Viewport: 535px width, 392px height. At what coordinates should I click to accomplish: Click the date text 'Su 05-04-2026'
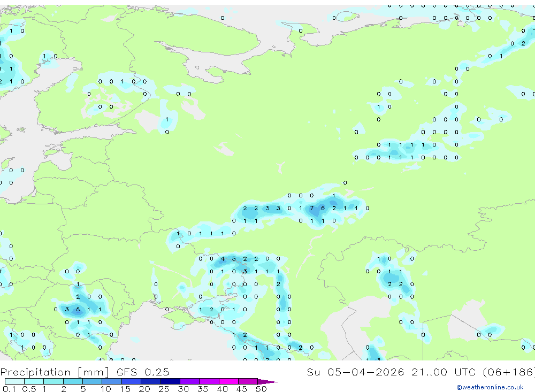point(355,372)
